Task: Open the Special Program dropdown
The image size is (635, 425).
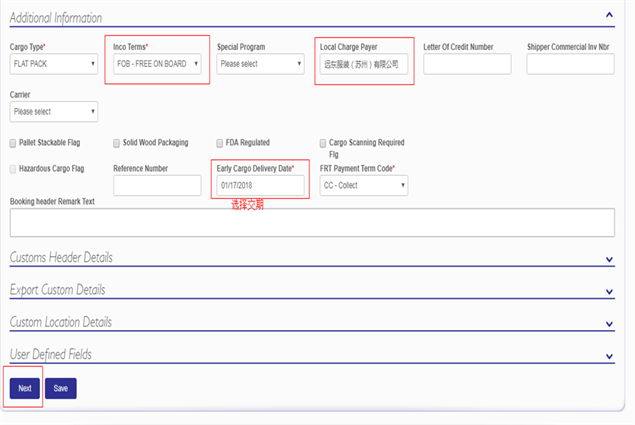Action: click(260, 64)
